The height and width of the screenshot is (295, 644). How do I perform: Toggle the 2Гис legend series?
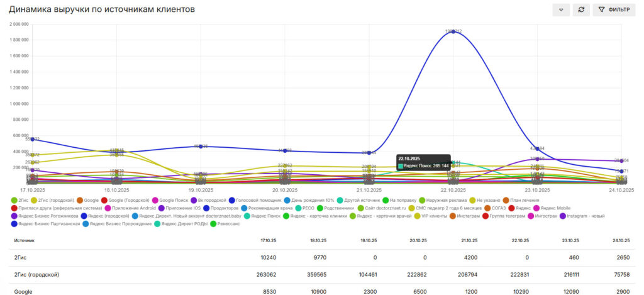pyautogui.click(x=23, y=200)
